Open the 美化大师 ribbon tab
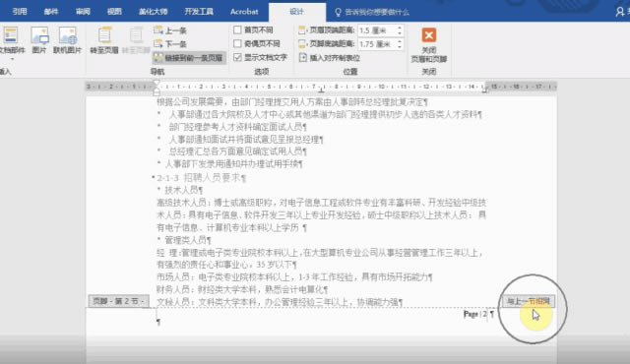The height and width of the screenshot is (364, 630). [x=153, y=12]
